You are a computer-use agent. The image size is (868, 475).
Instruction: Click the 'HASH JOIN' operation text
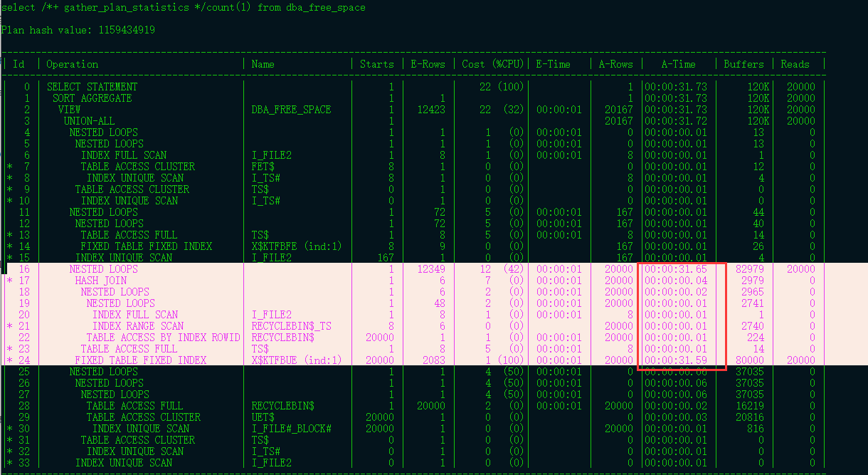pyautogui.click(x=101, y=281)
